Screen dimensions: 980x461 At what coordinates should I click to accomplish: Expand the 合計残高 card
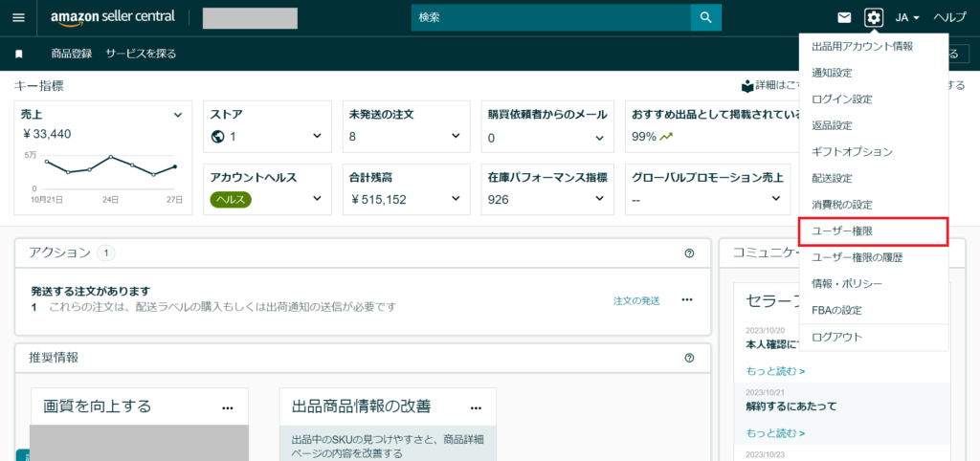tap(457, 200)
